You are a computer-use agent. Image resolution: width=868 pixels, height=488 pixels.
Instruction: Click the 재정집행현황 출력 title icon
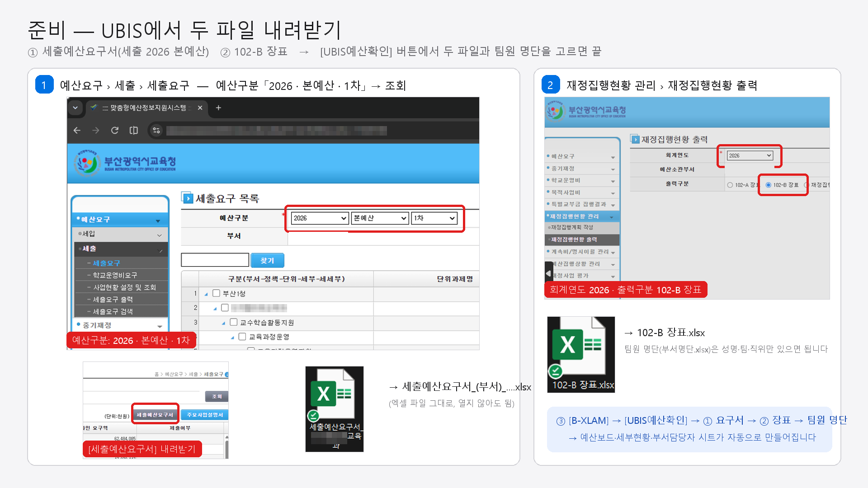(x=635, y=139)
